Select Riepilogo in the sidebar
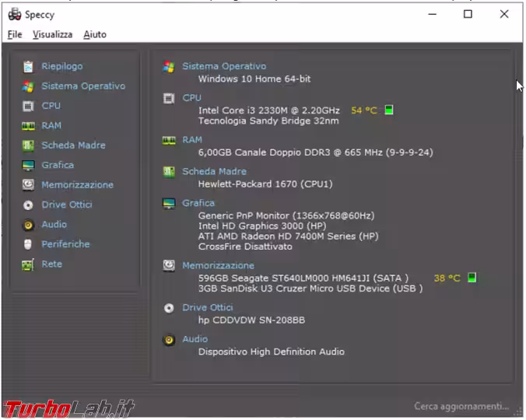The width and height of the screenshot is (526, 420). pos(62,66)
